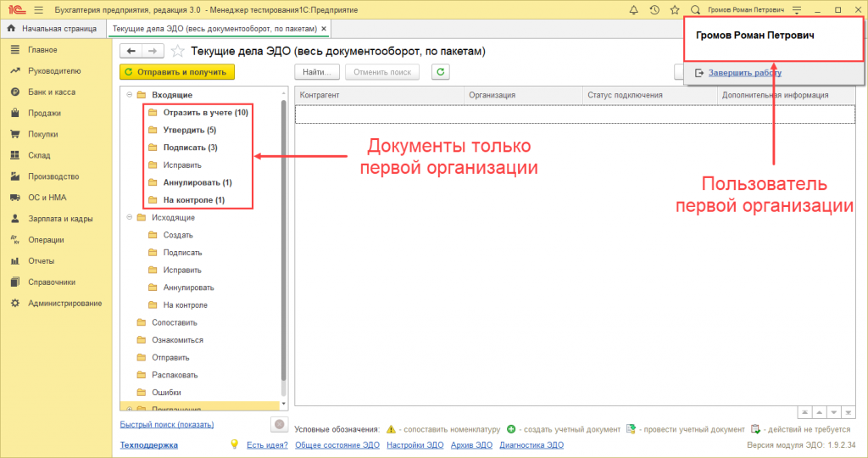
Task: Click the search magnifier icon in title bar
Action: (x=695, y=10)
